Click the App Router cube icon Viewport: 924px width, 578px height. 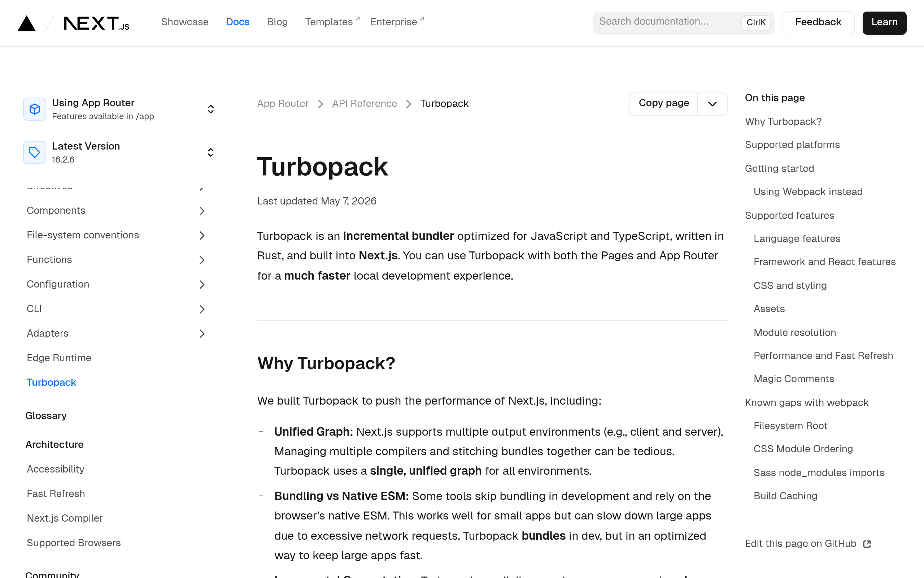35,109
